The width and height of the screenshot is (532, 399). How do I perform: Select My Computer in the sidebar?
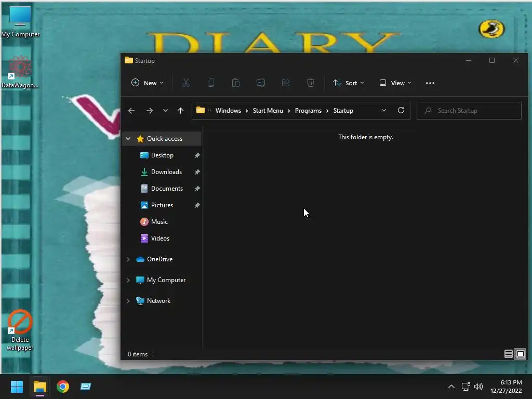click(x=166, y=280)
